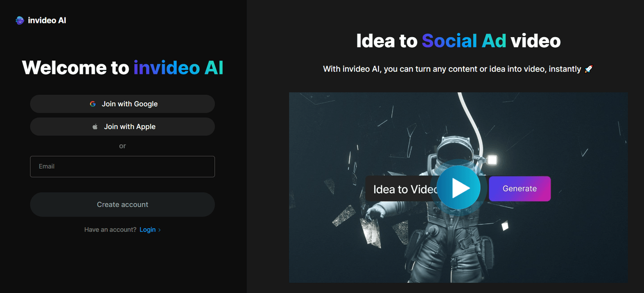
Task: Click the Google G icon
Action: pos(93,104)
